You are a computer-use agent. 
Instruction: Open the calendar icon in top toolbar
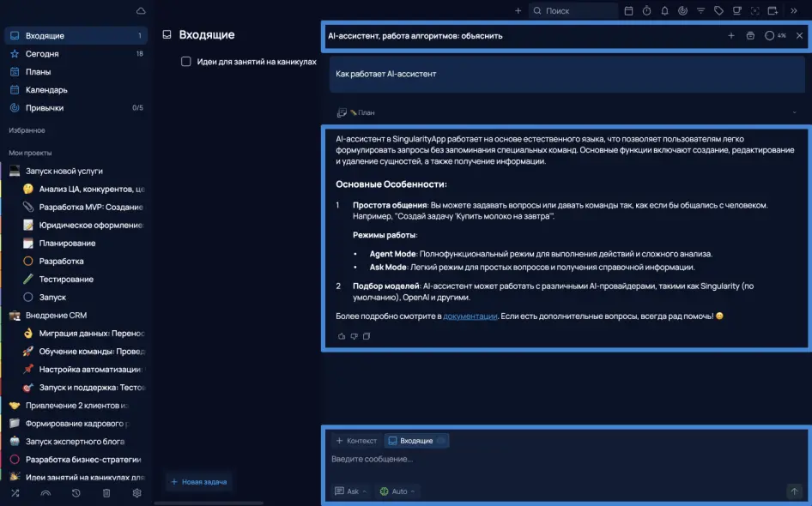click(x=628, y=11)
